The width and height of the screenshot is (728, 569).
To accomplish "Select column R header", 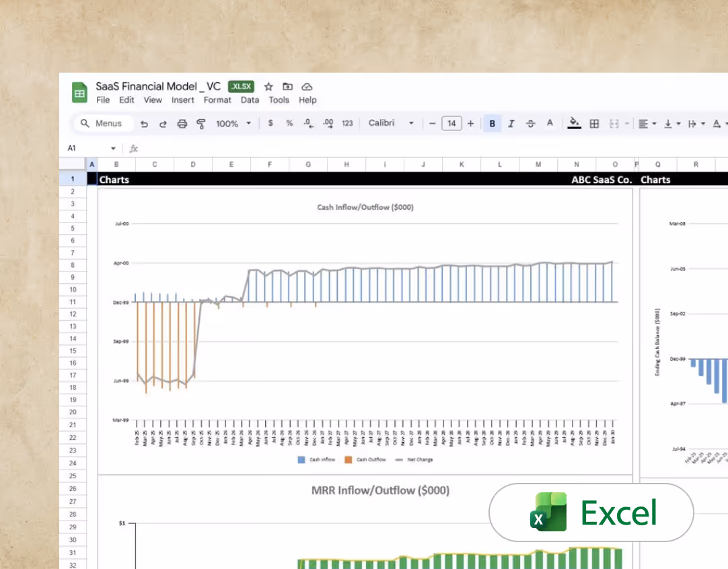I will click(x=696, y=164).
